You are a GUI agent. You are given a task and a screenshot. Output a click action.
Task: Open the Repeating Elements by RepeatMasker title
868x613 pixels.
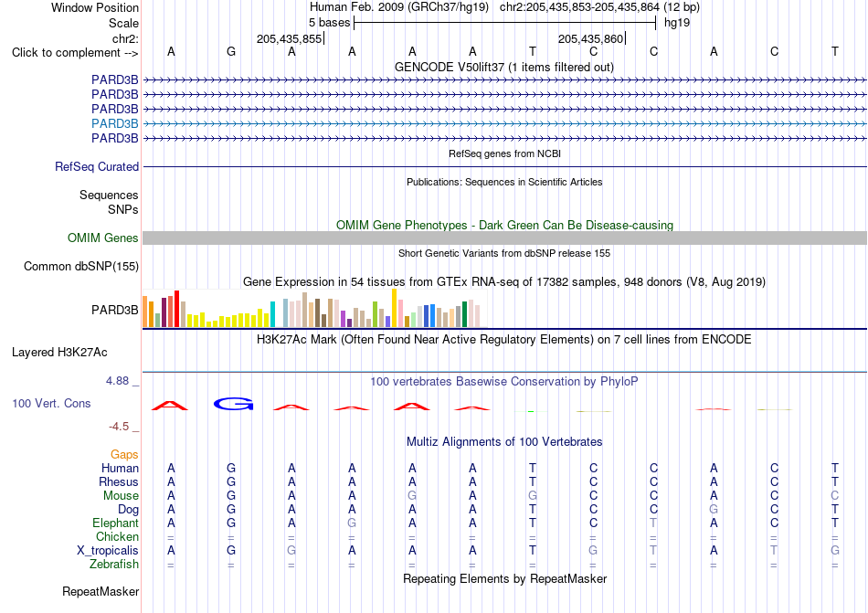tap(504, 578)
